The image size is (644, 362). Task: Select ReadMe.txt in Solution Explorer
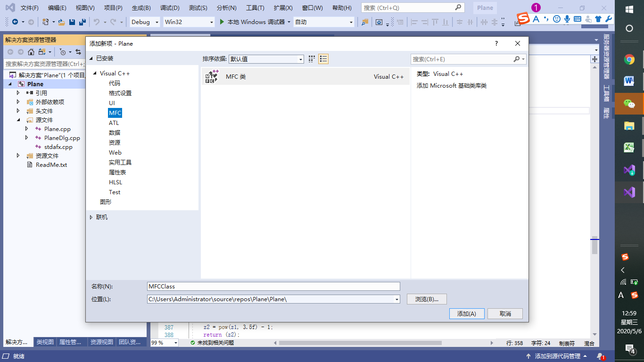(x=51, y=165)
